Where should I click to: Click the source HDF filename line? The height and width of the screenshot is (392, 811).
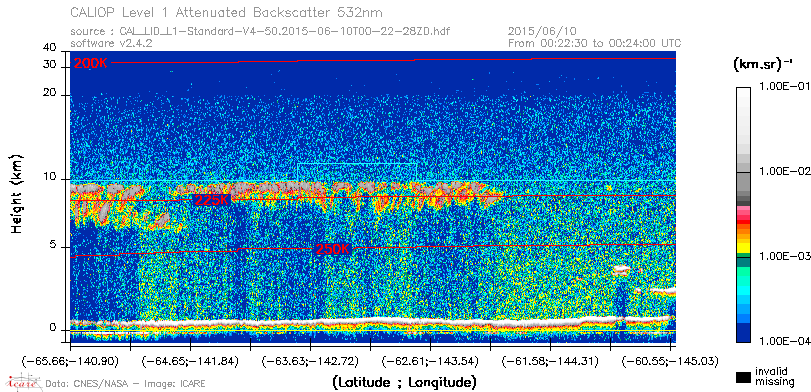click(x=260, y=32)
